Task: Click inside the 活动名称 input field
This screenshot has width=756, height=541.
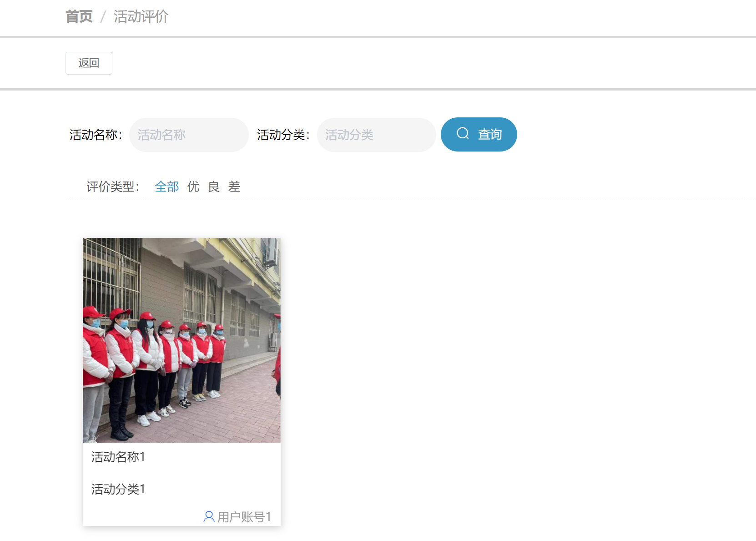Action: click(189, 135)
